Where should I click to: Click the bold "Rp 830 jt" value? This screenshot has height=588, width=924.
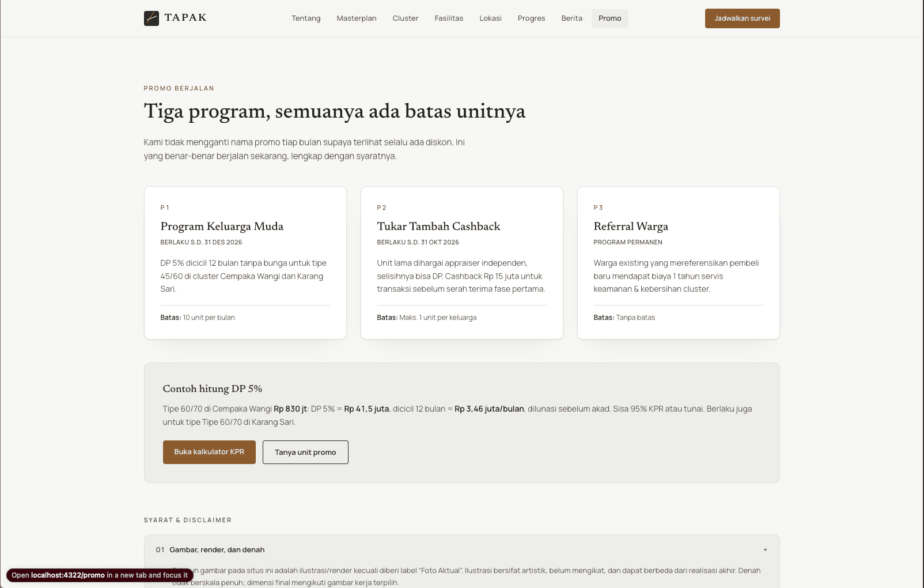pyautogui.click(x=290, y=409)
